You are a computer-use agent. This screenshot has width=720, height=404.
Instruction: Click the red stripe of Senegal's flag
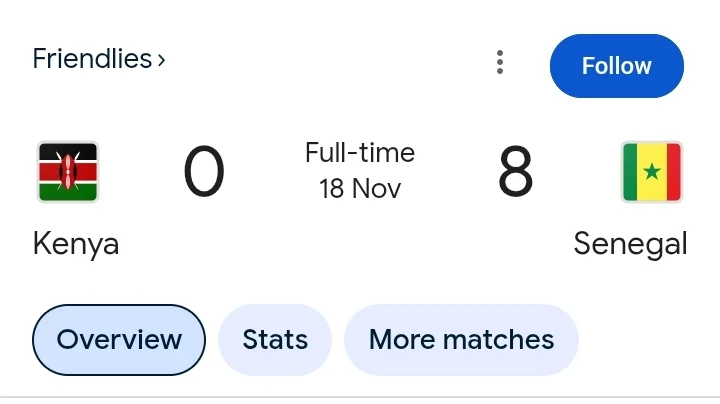pyautogui.click(x=671, y=172)
